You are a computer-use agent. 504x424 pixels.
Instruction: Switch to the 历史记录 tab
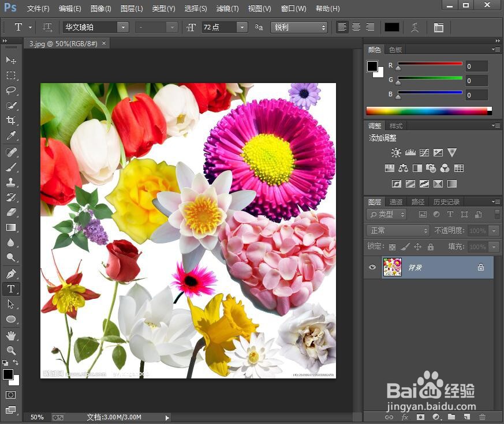click(x=446, y=202)
